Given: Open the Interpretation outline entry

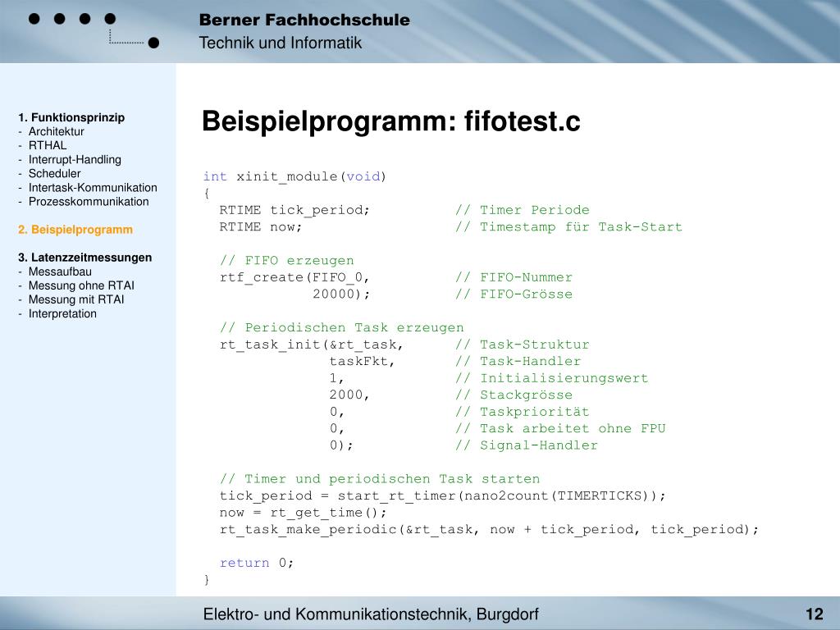Looking at the screenshot, I should pos(62,313).
